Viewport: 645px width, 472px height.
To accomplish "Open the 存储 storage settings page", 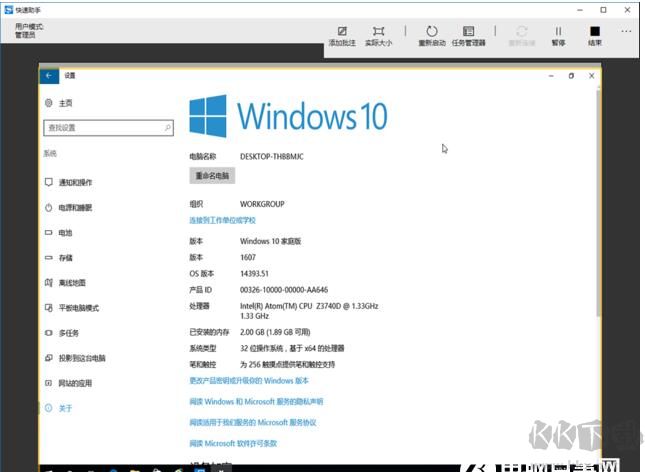I will (58, 258).
